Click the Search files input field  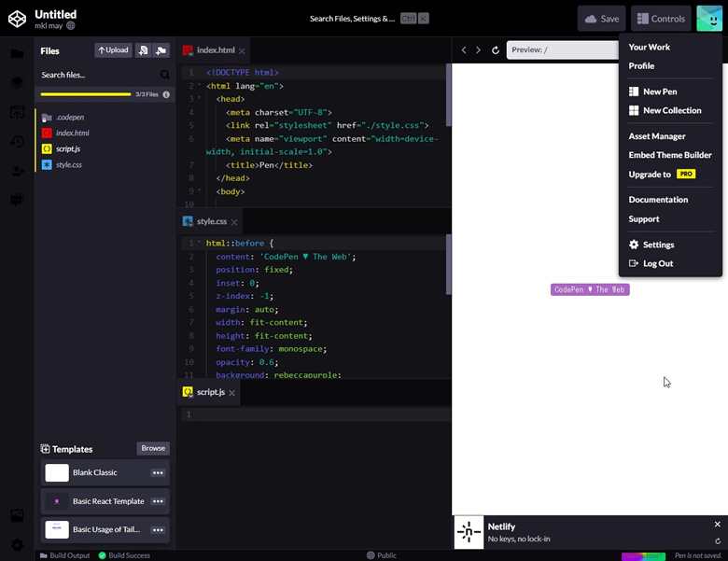pos(99,75)
